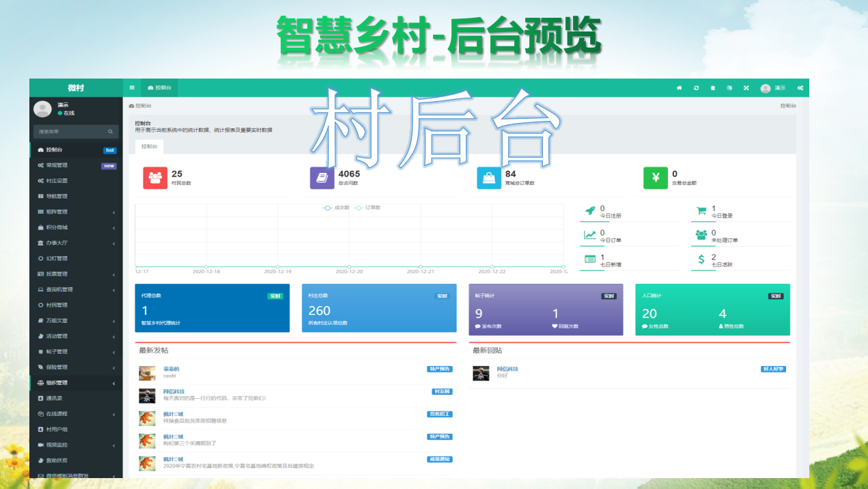Click the search icon in the menu search box
Screen dimensions: 868x489
click(111, 131)
